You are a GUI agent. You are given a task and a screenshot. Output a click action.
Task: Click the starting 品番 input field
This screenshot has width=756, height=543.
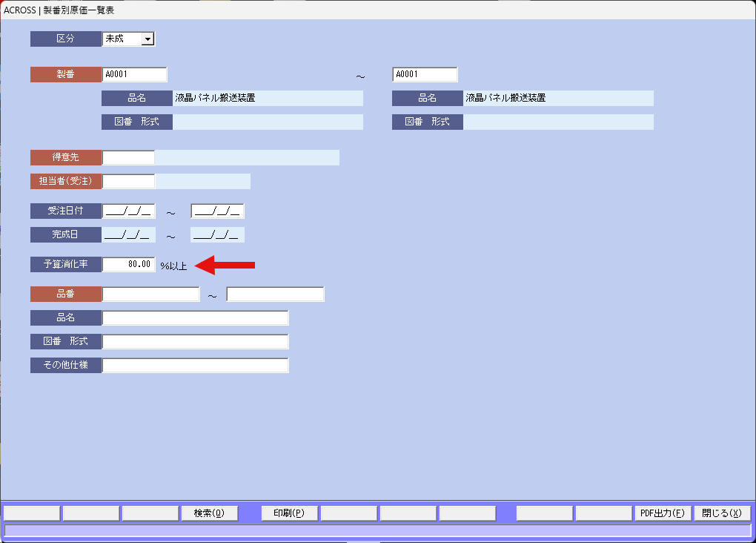point(150,294)
